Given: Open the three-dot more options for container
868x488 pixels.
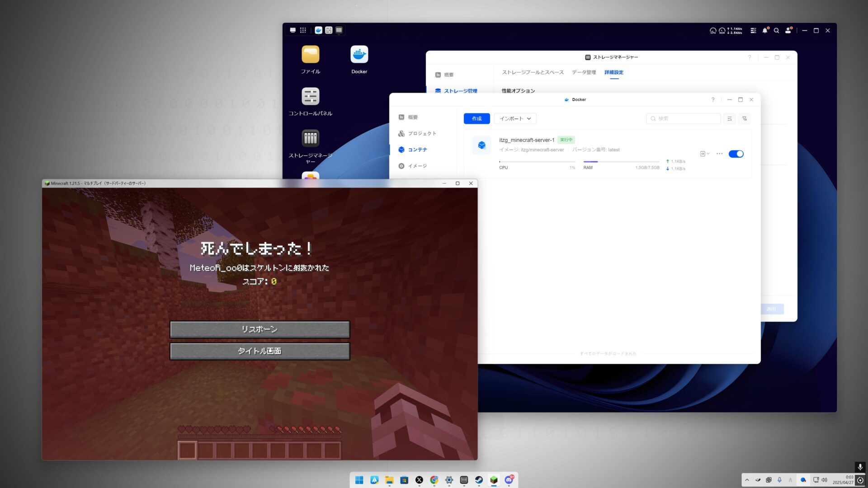Looking at the screenshot, I should click(x=719, y=154).
